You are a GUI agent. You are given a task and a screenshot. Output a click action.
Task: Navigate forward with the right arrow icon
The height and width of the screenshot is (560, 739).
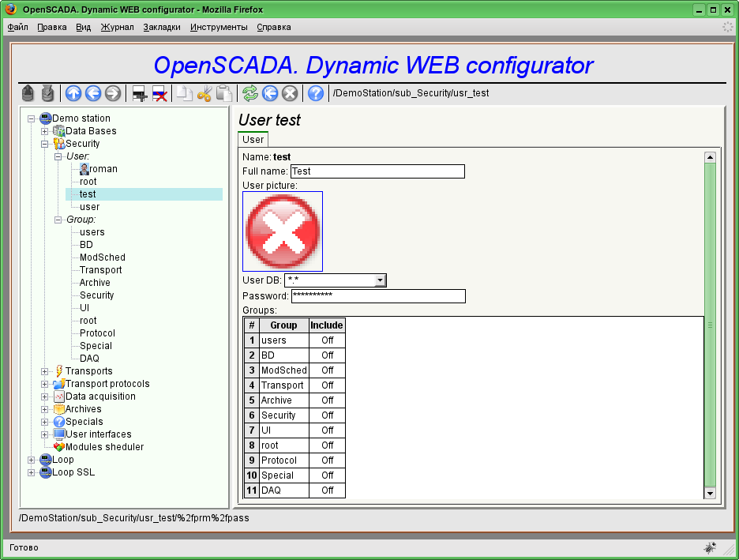point(113,93)
